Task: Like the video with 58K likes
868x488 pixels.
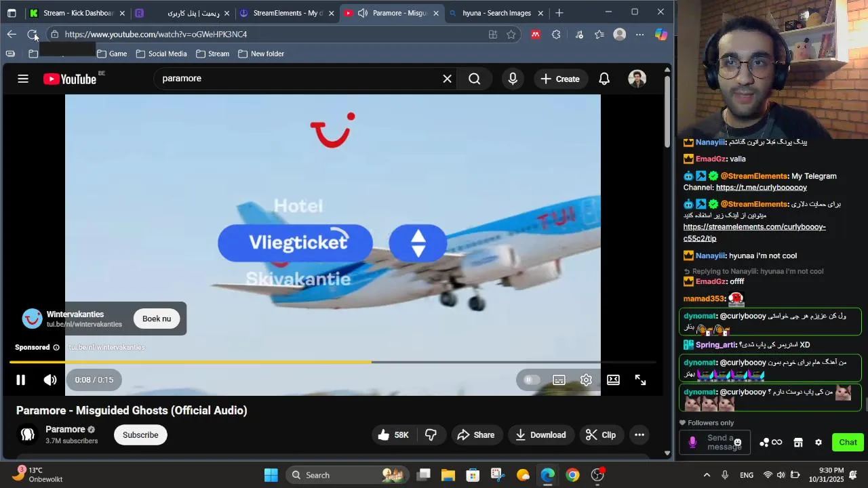Action: 393,435
